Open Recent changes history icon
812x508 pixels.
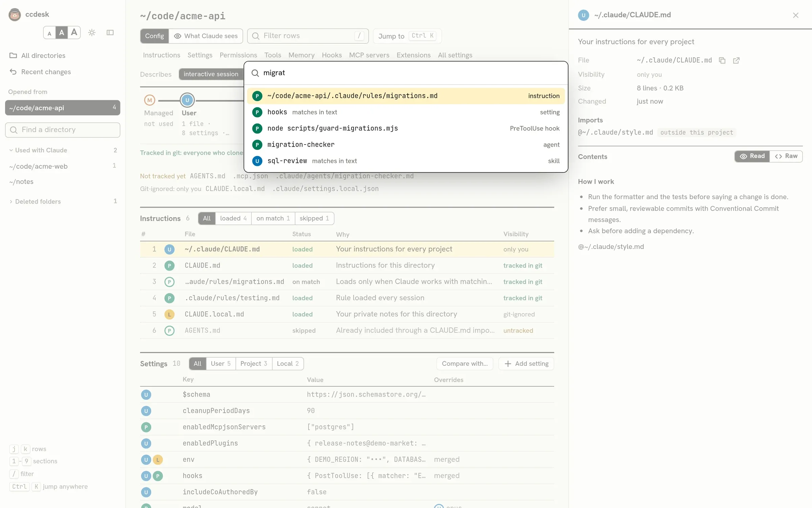click(x=13, y=71)
